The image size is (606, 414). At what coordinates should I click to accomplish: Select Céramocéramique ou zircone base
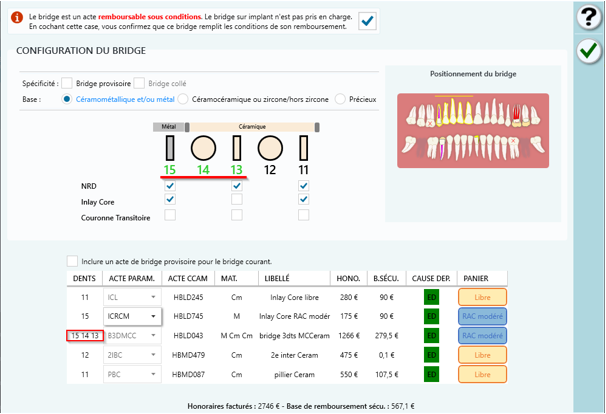(x=183, y=99)
